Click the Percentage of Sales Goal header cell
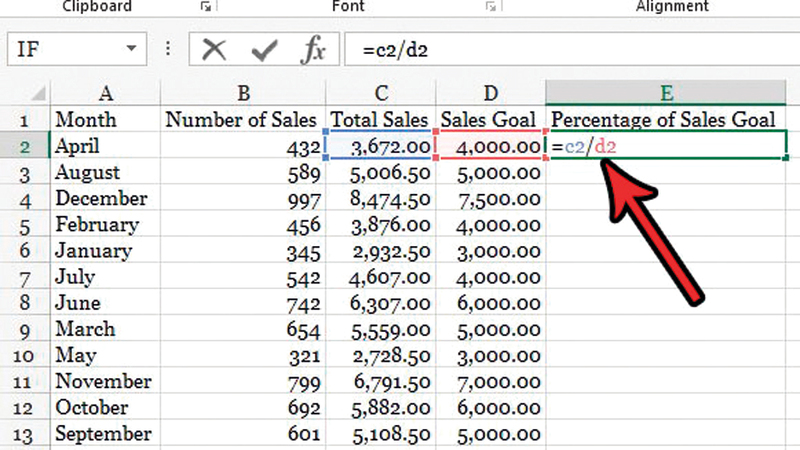The width and height of the screenshot is (800, 450). (664, 120)
